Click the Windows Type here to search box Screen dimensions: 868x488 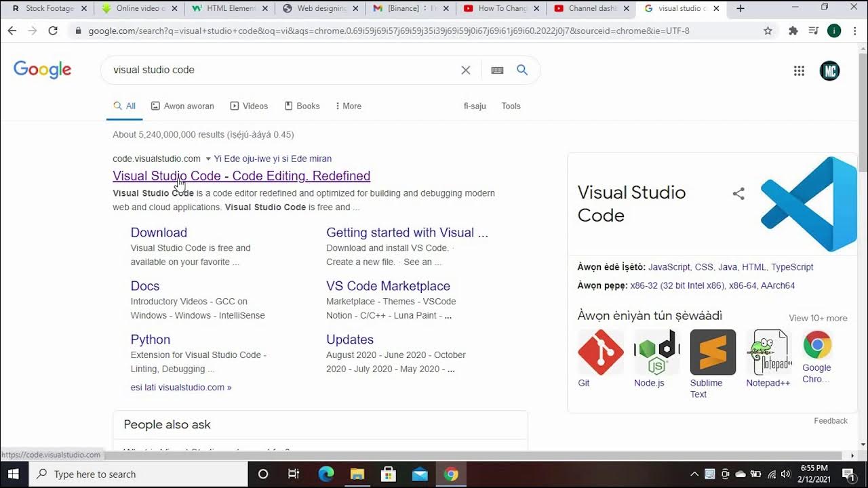pyautogui.click(x=138, y=474)
